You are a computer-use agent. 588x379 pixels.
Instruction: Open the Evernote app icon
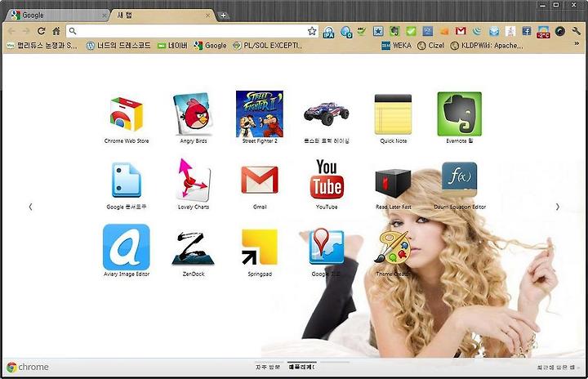coord(459,114)
